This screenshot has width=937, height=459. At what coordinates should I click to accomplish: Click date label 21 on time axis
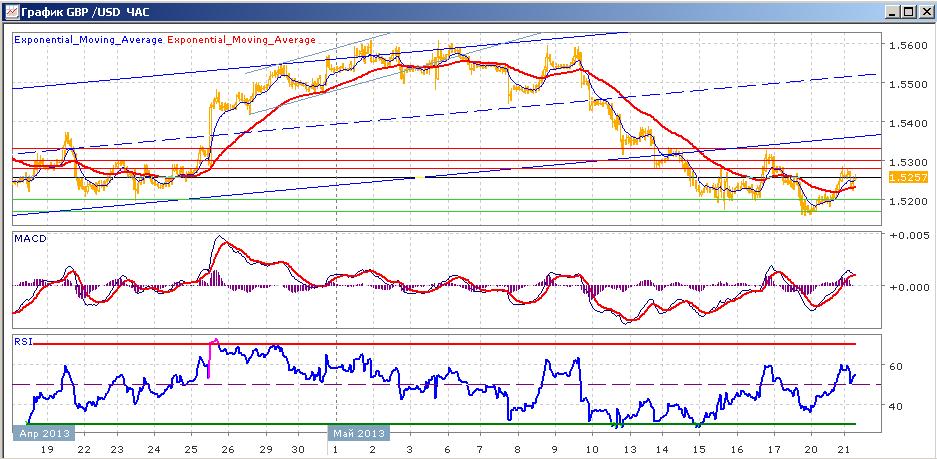tap(846, 449)
